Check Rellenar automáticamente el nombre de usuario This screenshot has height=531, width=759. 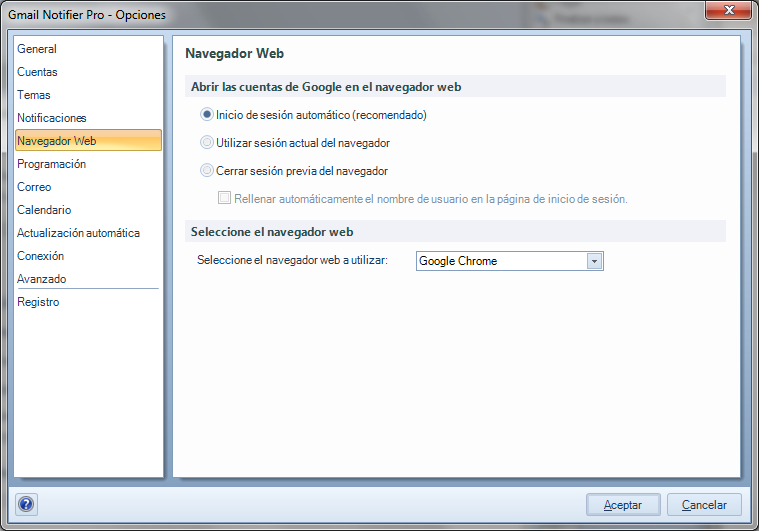[224, 198]
